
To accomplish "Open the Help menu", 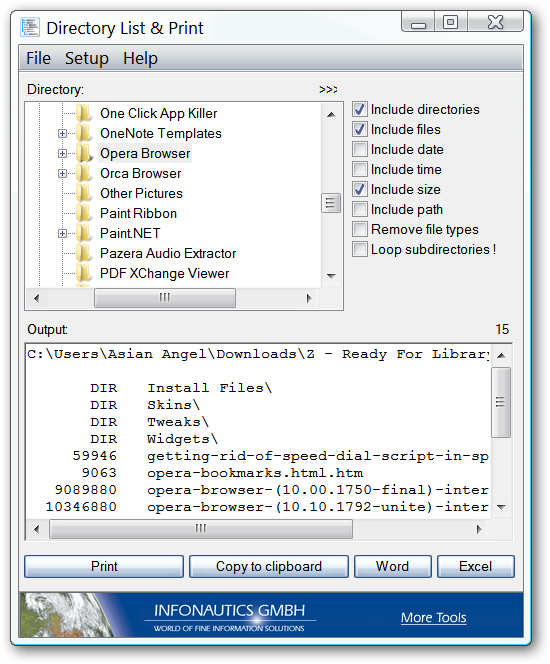I will [140, 58].
